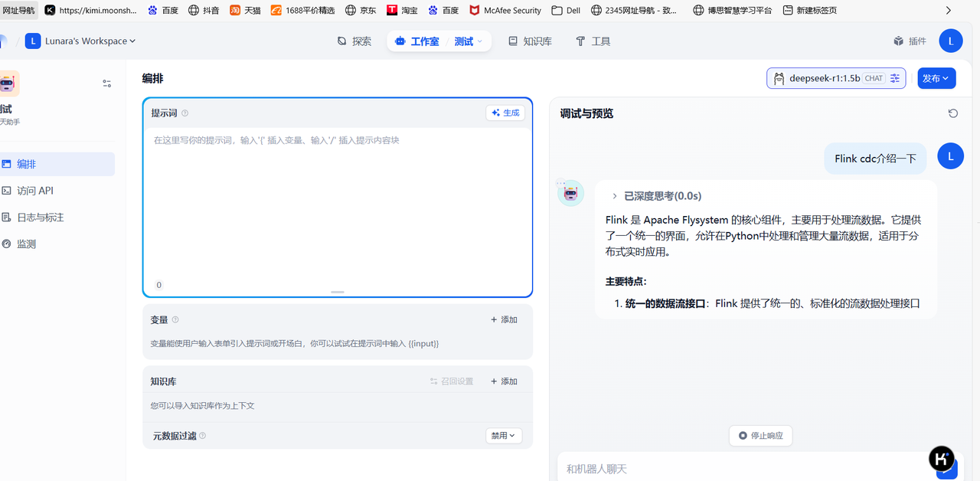
Task: Reset the debug conversation with the refresh icon
Action: pos(952,113)
